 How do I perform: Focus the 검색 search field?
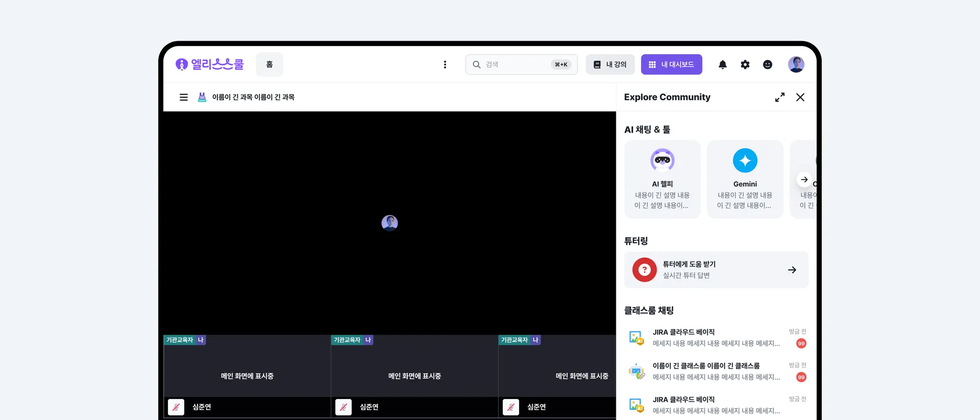(522, 64)
